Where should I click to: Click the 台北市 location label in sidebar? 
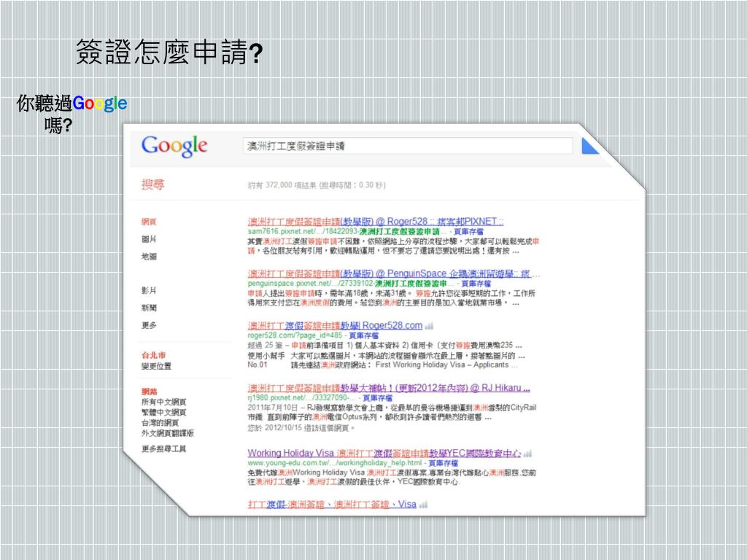[x=153, y=355]
